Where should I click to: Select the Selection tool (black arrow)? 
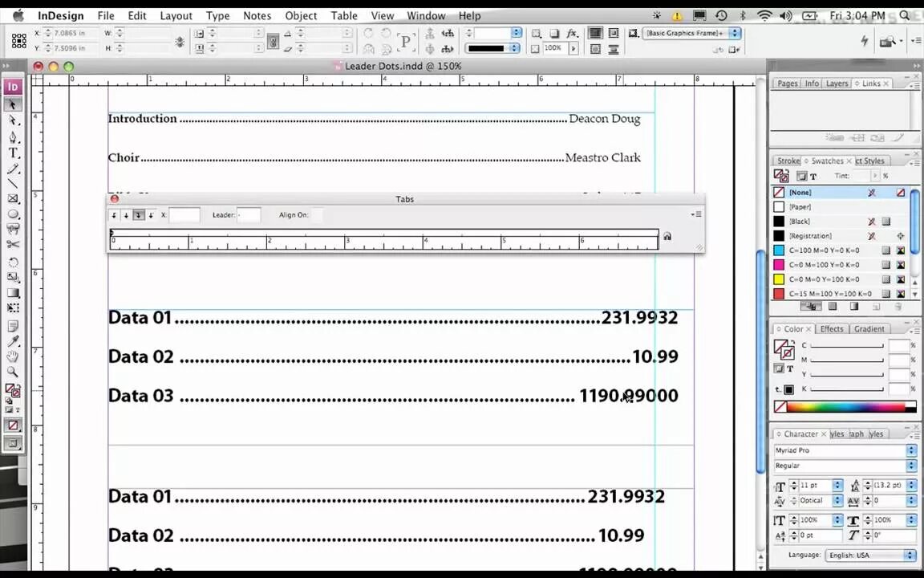point(12,105)
